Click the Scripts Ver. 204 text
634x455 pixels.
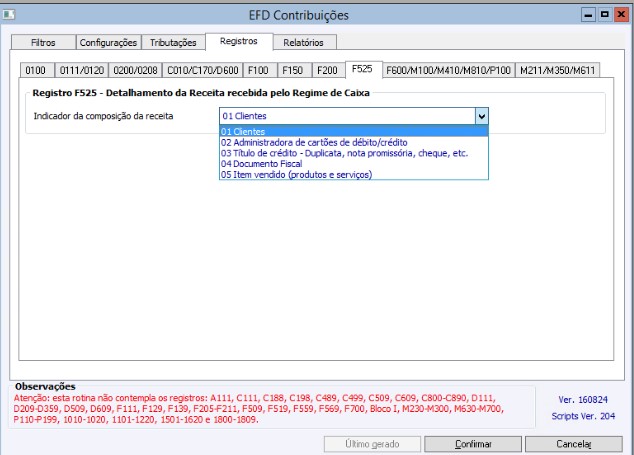pyautogui.click(x=583, y=416)
